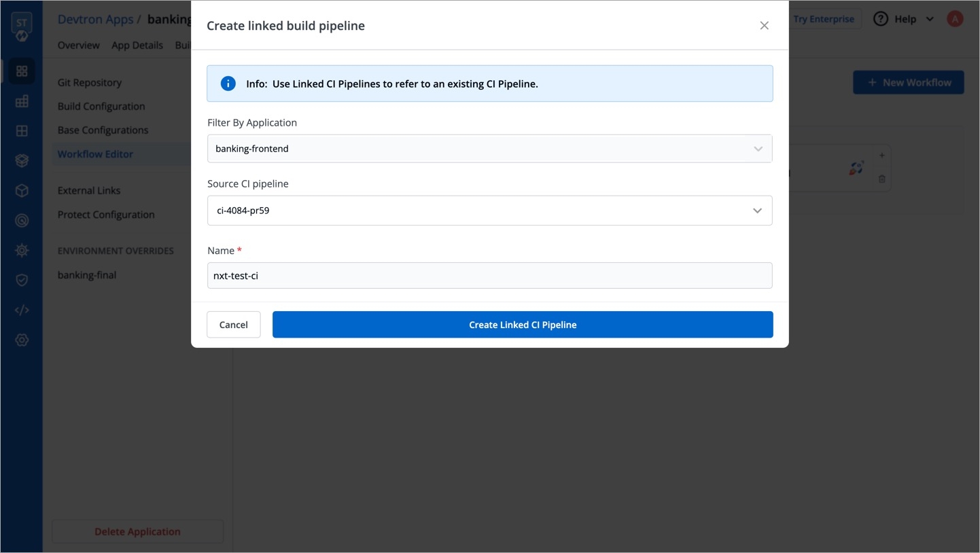Click Create Linked CI Pipeline button

pos(523,325)
